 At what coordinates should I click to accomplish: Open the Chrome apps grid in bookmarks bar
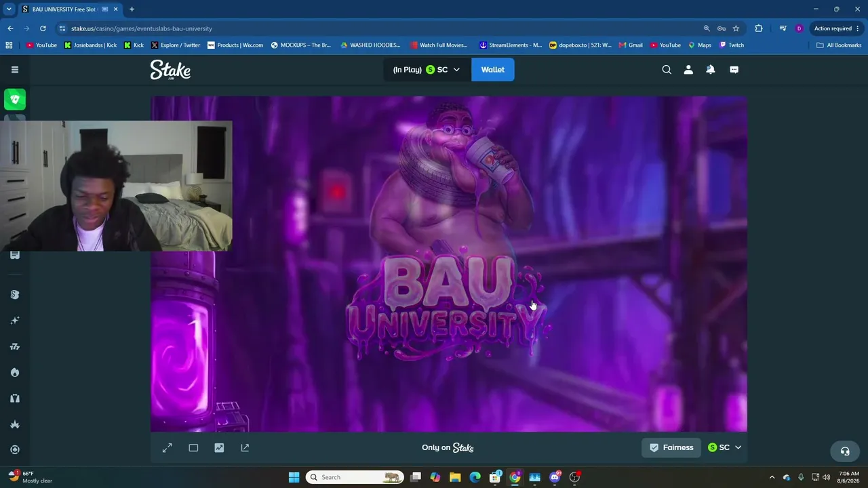click(9, 45)
